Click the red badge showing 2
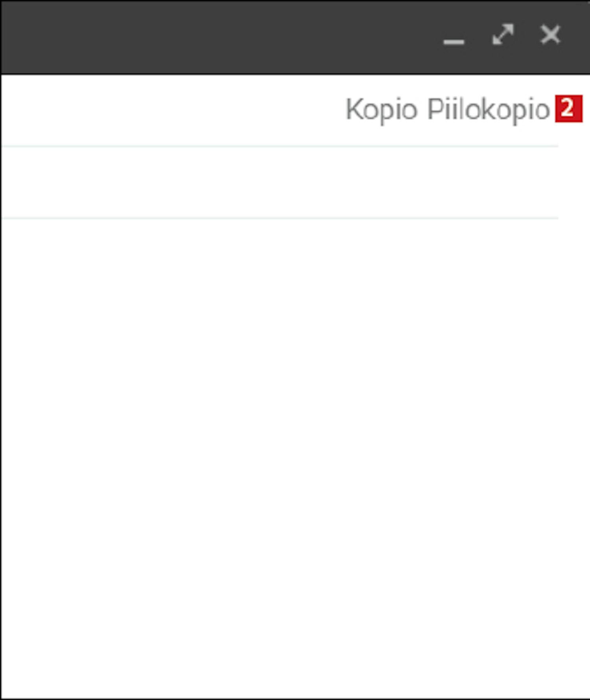Image resolution: width=590 pixels, height=700 pixels. 568,108
